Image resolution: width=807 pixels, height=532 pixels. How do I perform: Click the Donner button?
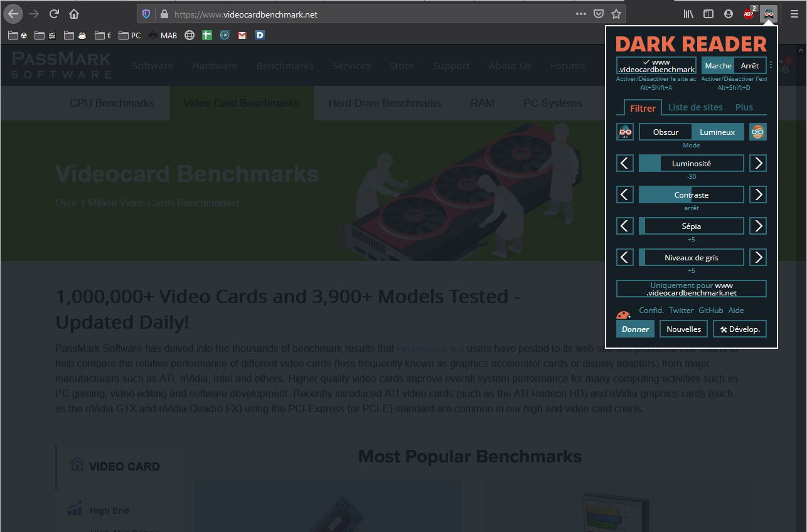[x=635, y=329]
